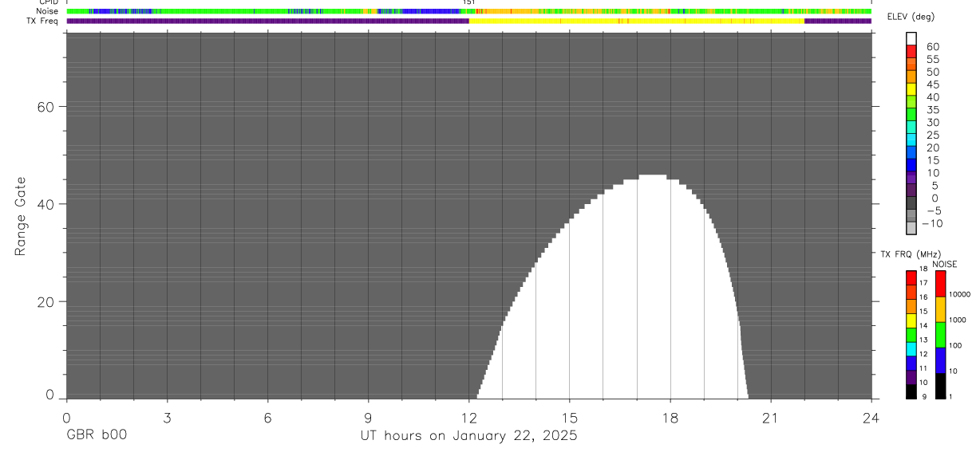Click the x-axis tick label '9'
Viewport: 980px width, 452px height.
pos(368,418)
